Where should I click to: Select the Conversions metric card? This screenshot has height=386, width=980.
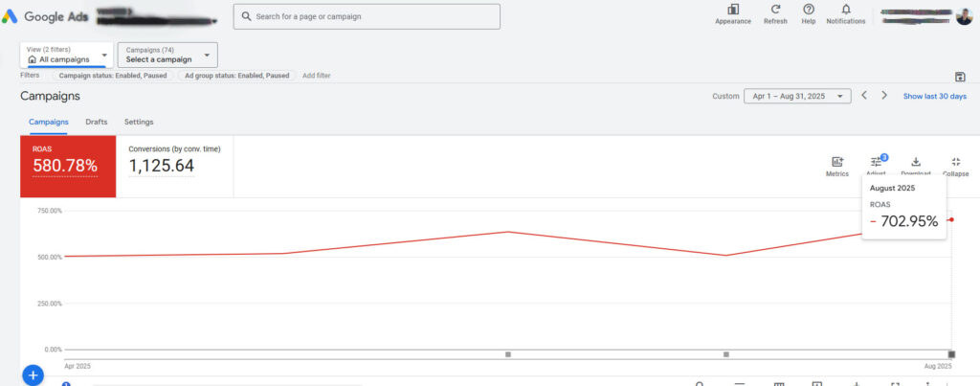tap(175, 166)
